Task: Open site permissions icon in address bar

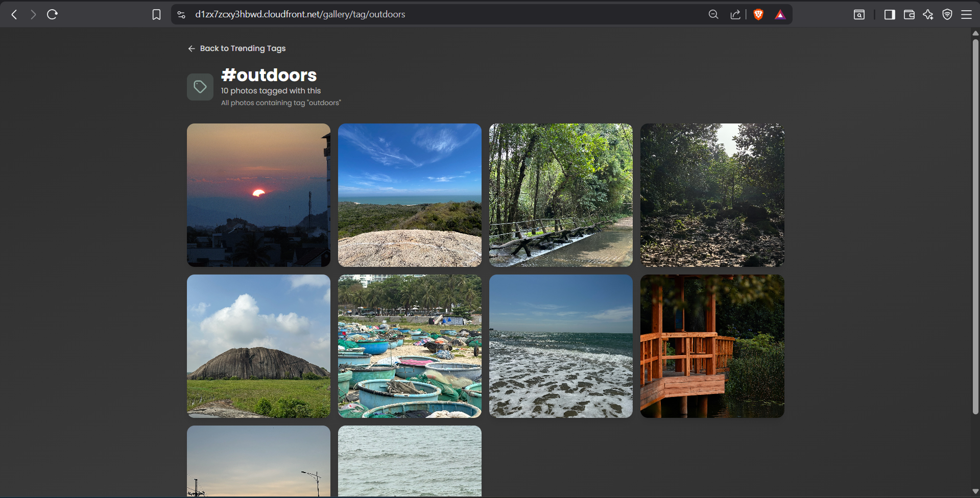Action: click(x=181, y=14)
